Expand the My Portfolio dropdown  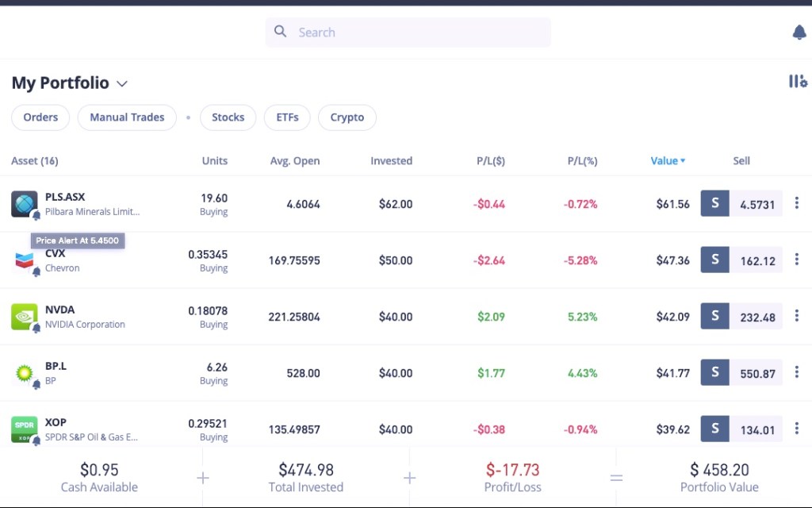tap(122, 83)
